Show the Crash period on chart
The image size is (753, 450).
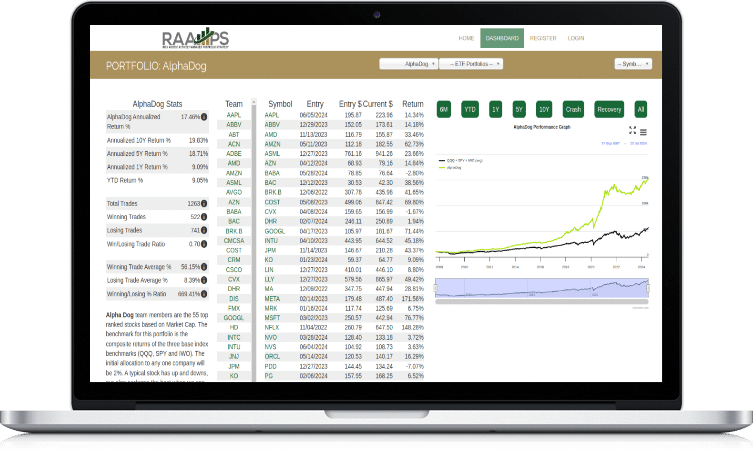click(x=573, y=109)
